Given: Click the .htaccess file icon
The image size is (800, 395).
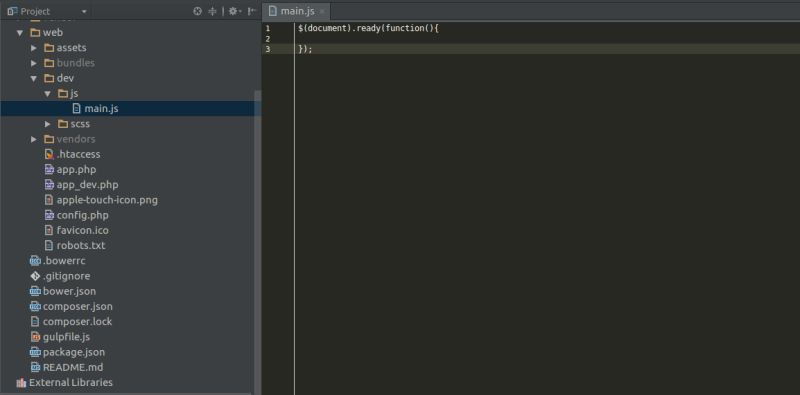Looking at the screenshot, I should tap(49, 154).
